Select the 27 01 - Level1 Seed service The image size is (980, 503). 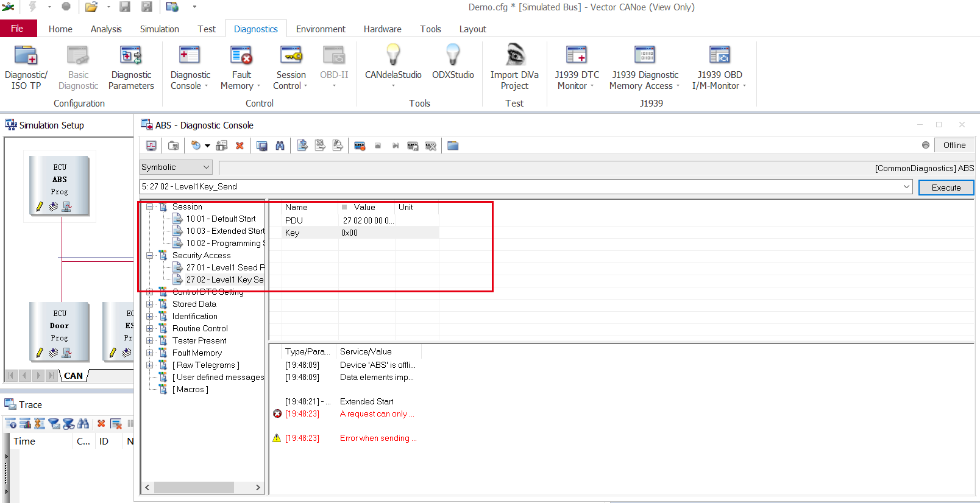click(225, 268)
